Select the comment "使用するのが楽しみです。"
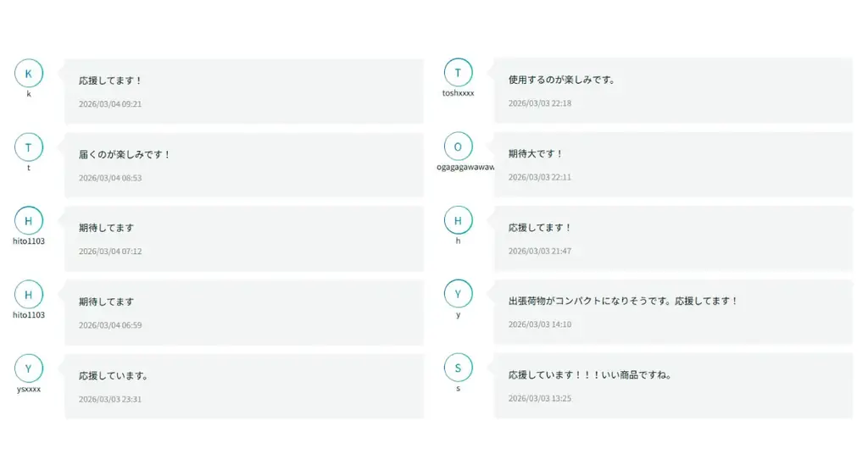This screenshot has width=868, height=476. (562, 80)
